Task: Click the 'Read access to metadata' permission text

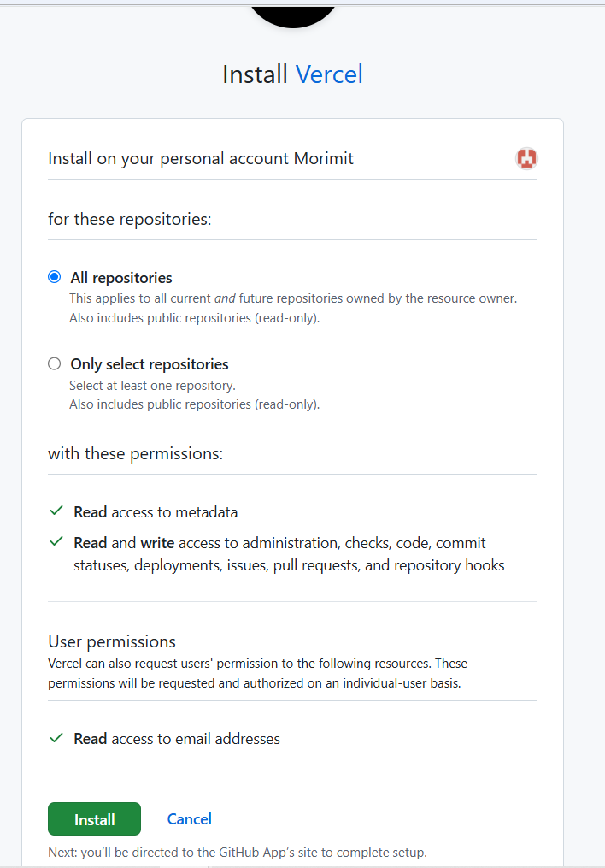Action: (x=156, y=512)
